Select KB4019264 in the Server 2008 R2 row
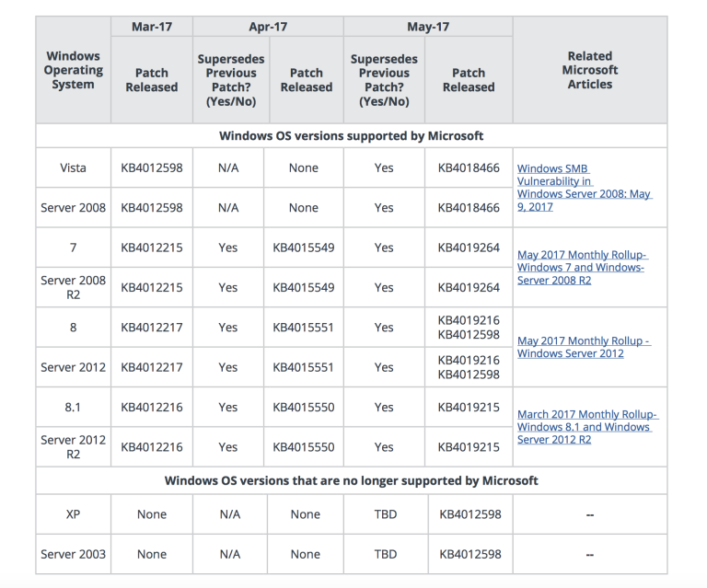707x588 pixels. [469, 287]
